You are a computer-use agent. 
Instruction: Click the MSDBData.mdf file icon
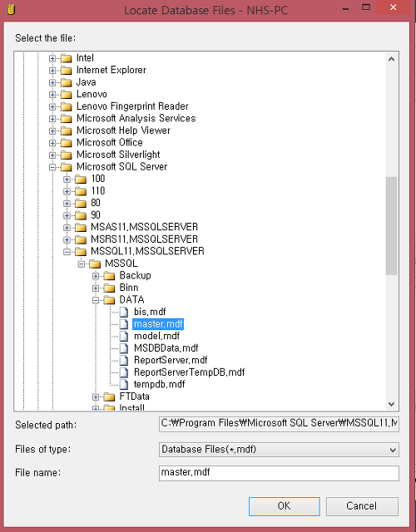(124, 348)
